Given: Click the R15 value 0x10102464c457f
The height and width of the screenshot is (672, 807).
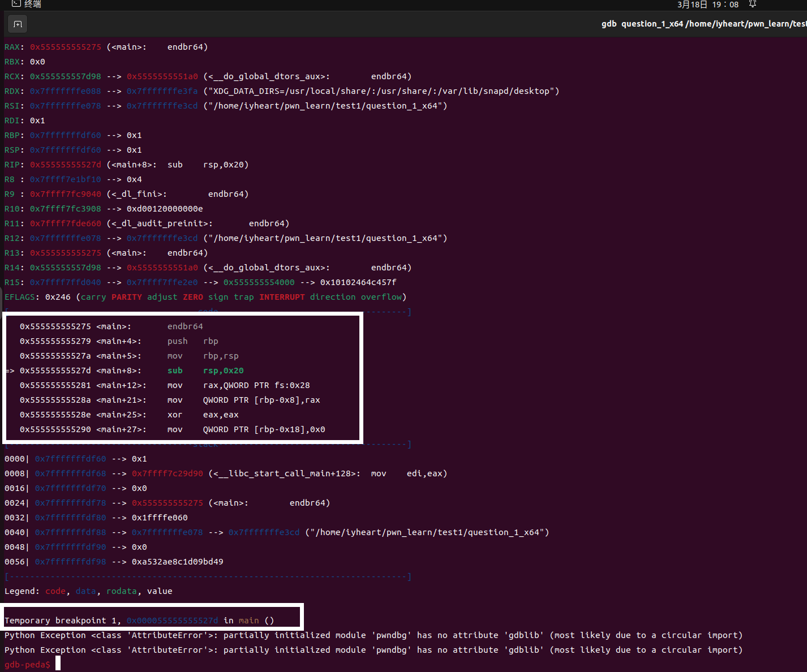Looking at the screenshot, I should pos(358,282).
